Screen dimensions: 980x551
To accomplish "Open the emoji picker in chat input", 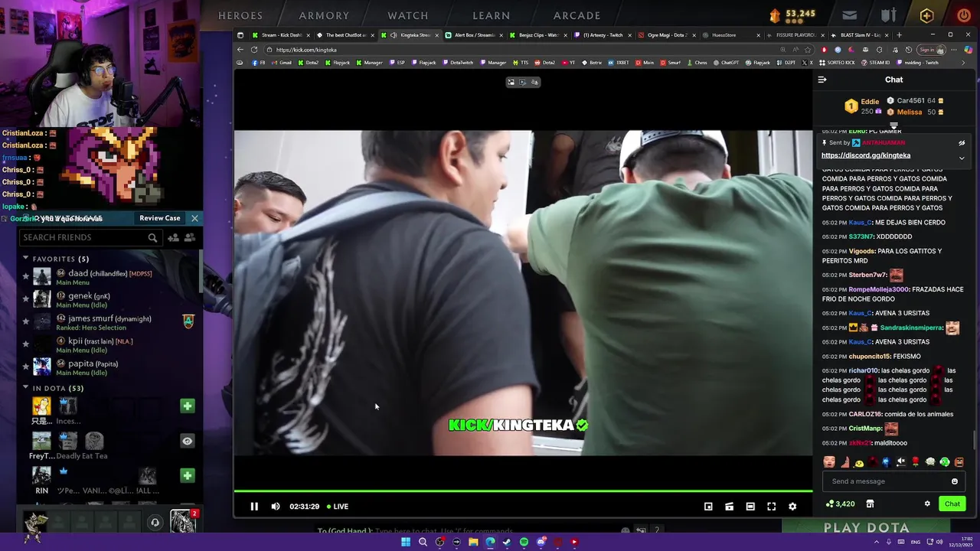I will pyautogui.click(x=954, y=481).
